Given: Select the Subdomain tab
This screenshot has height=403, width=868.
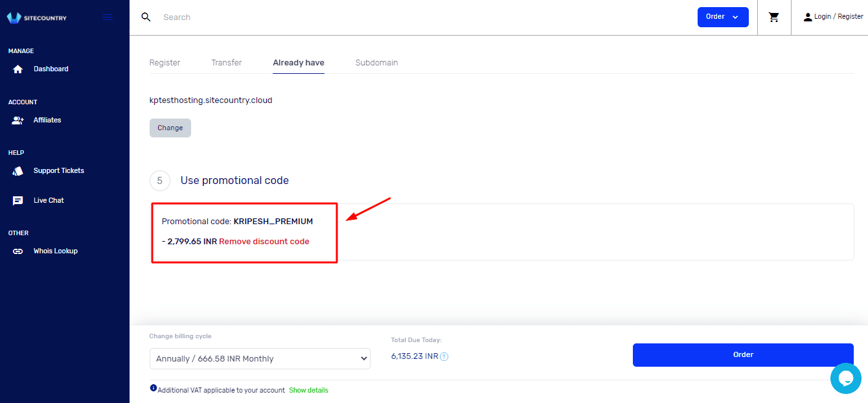Looking at the screenshot, I should 376,63.
